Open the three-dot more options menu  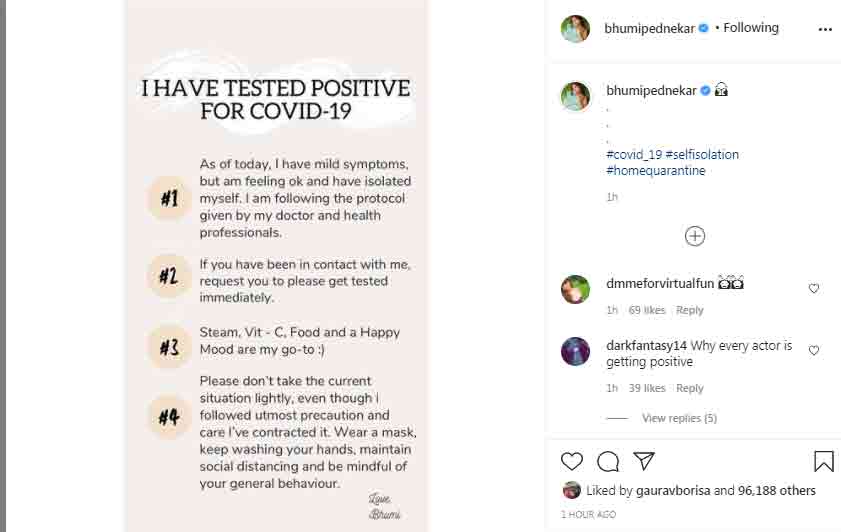(x=825, y=29)
